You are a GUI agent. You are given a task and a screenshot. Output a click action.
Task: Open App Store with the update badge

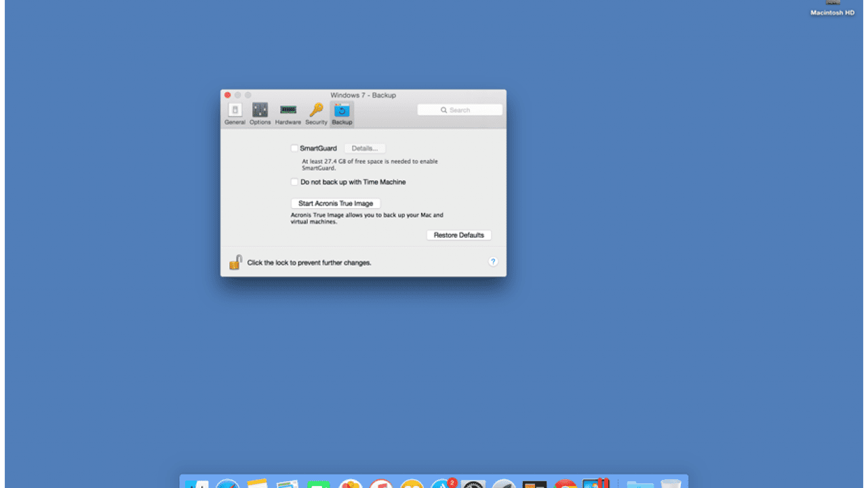pos(443,484)
